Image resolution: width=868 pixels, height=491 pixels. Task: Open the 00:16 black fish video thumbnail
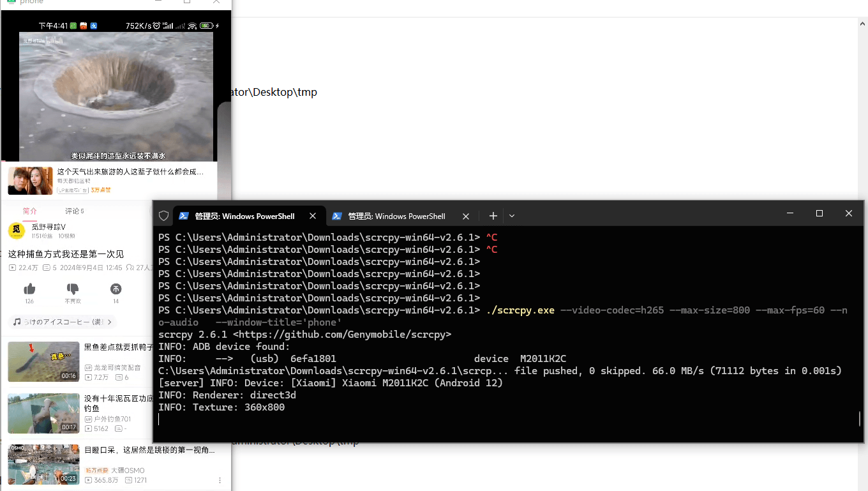click(43, 361)
